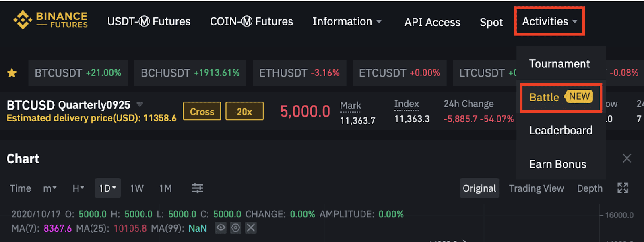Open Leaderboard menu entry

point(561,130)
